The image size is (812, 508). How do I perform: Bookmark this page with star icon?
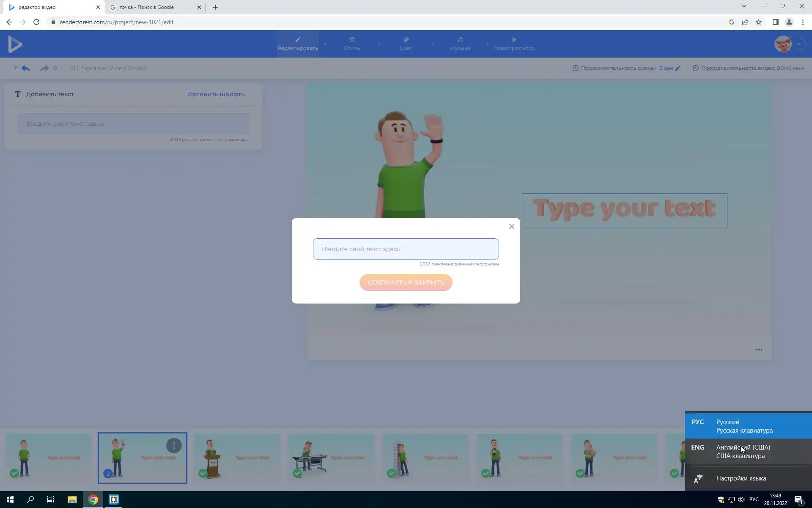click(759, 22)
